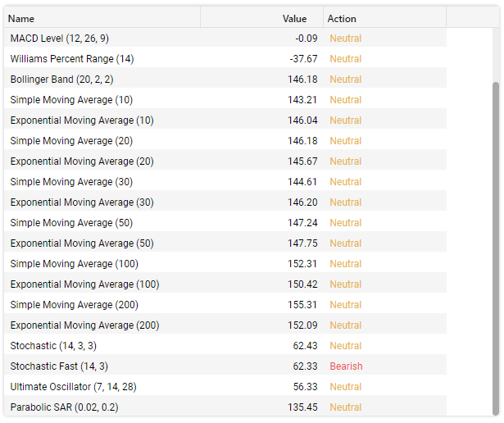Select Simple Moving Average (50) row
The height and width of the screenshot is (423, 504).
(225, 223)
